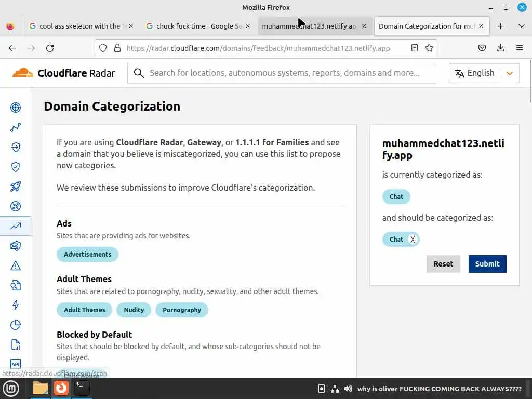Click the browser URL address field
The height and width of the screenshot is (399, 532).
tap(258, 48)
